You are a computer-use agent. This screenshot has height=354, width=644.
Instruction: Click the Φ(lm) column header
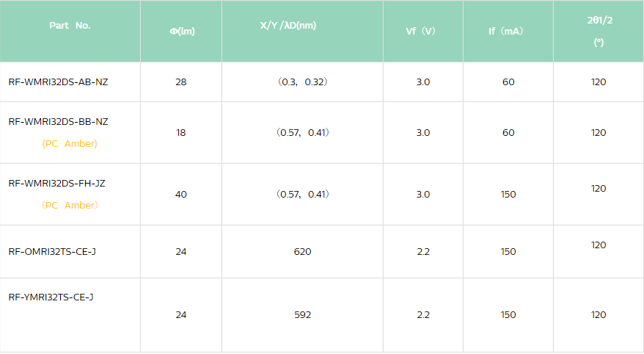pyautogui.click(x=181, y=31)
